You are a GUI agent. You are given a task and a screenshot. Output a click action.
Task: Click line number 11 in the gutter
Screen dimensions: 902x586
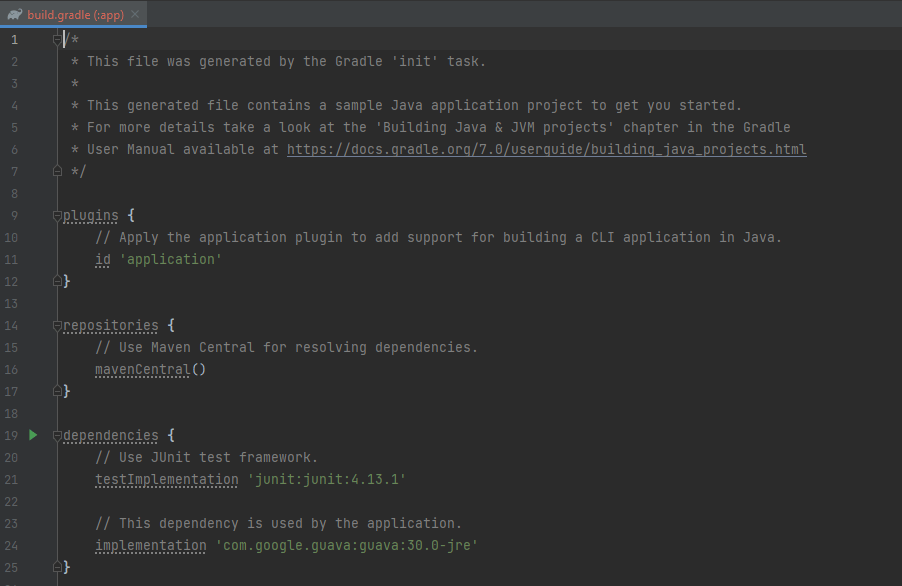point(12,260)
